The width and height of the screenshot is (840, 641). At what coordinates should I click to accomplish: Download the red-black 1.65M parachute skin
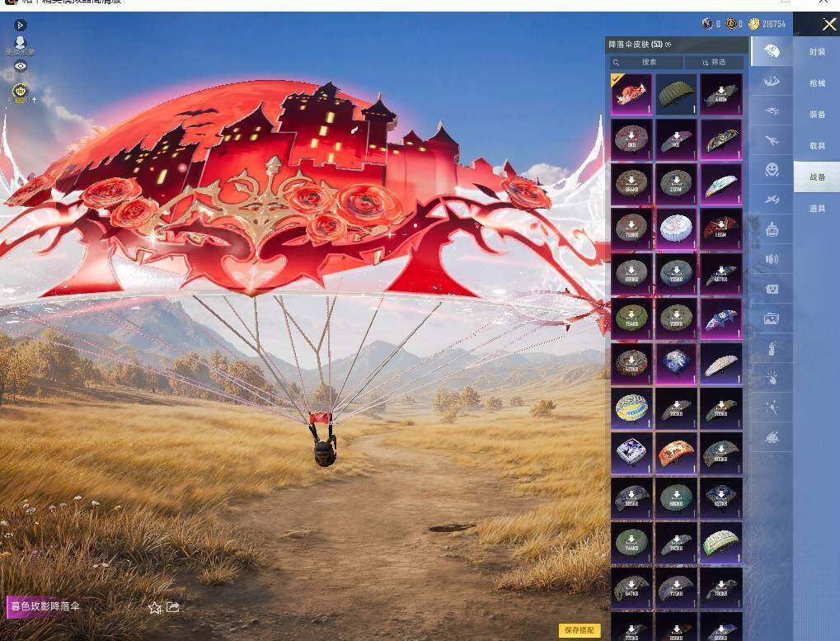[x=721, y=229]
